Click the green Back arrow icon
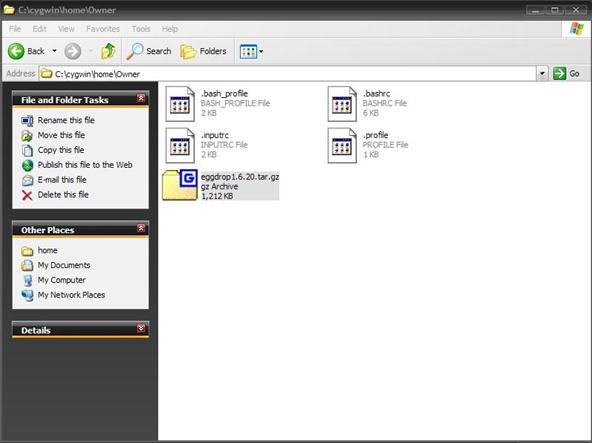The height and width of the screenshot is (443, 592). click(x=16, y=51)
